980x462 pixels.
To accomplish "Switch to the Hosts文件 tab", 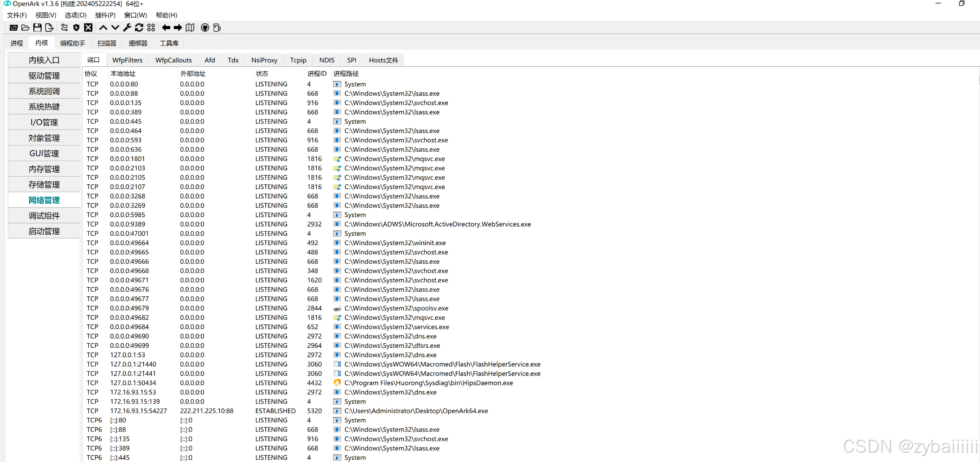I will coord(383,60).
